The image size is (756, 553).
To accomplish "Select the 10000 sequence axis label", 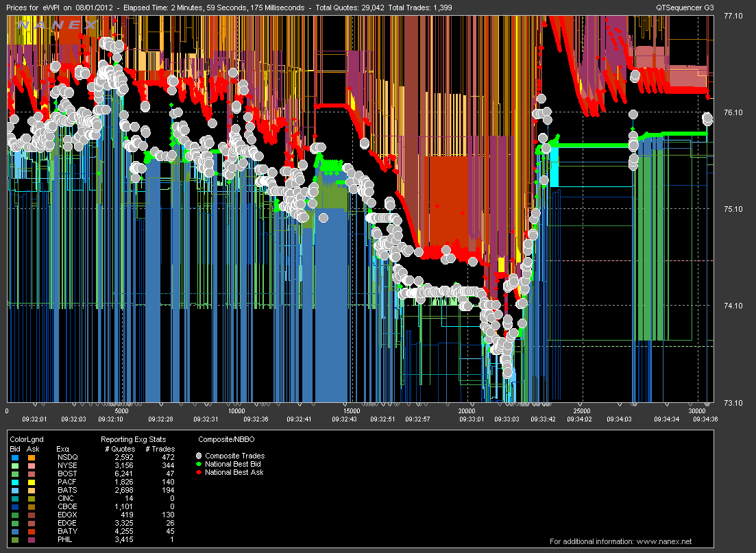I will click(236, 411).
